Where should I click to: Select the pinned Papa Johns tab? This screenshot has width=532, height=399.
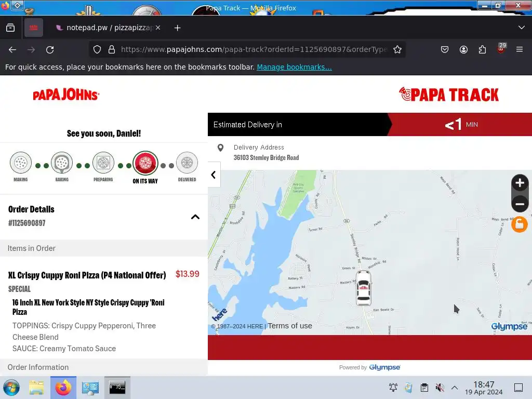tap(34, 28)
